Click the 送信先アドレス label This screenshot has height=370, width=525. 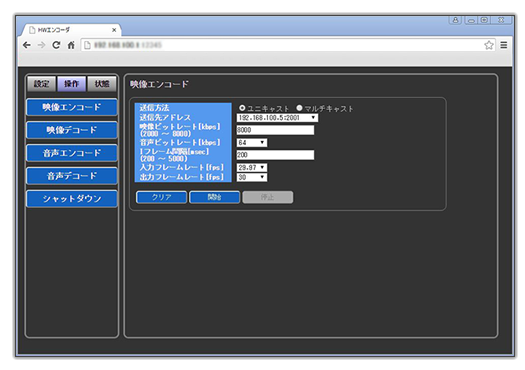[165, 118]
